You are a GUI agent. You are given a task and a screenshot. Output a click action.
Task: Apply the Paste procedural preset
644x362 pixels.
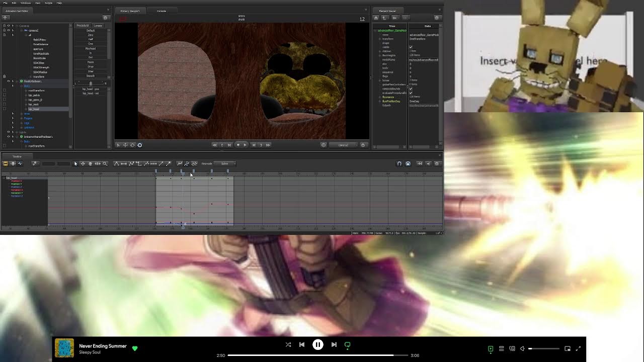point(91,62)
